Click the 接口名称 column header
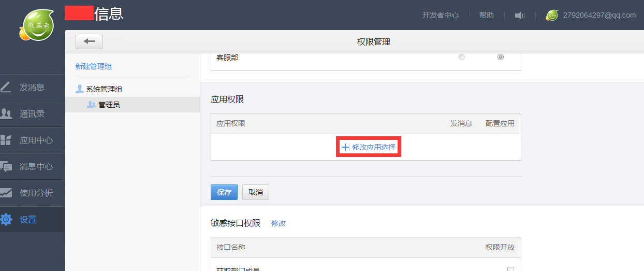 [231, 247]
